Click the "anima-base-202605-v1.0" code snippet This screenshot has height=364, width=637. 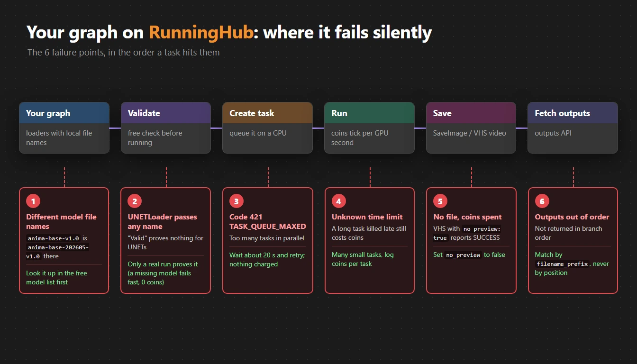(x=58, y=252)
